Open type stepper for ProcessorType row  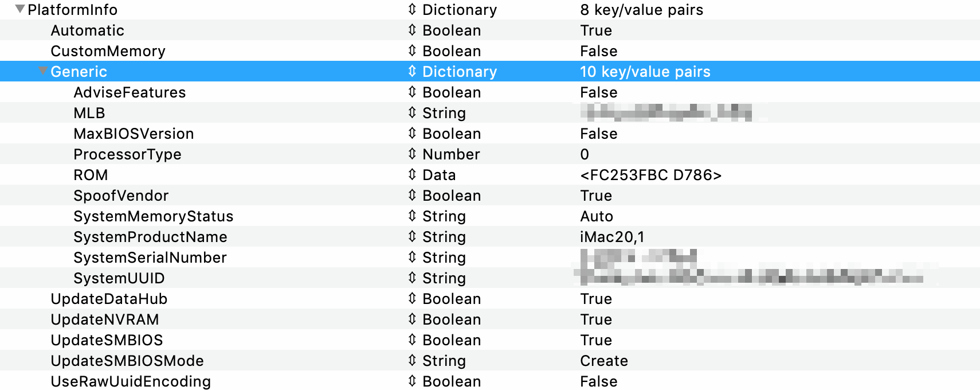point(412,154)
